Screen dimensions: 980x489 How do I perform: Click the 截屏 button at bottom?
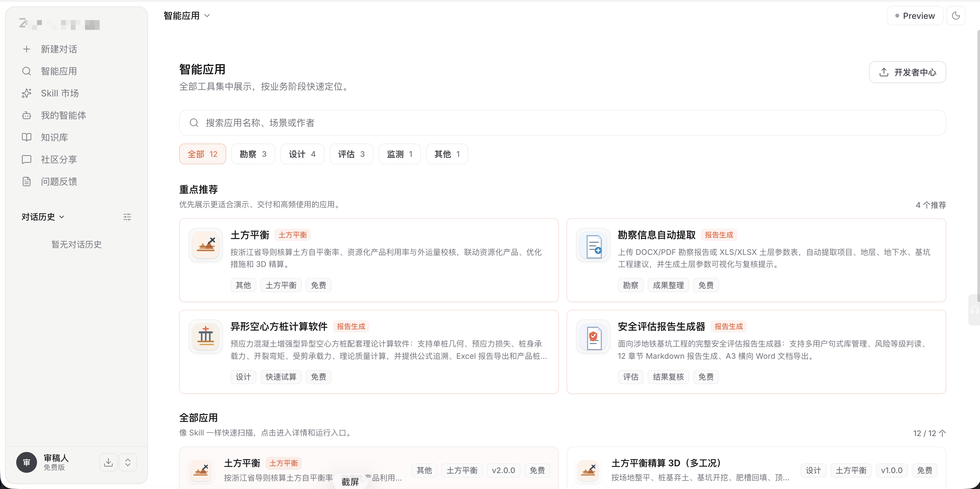[x=350, y=482]
